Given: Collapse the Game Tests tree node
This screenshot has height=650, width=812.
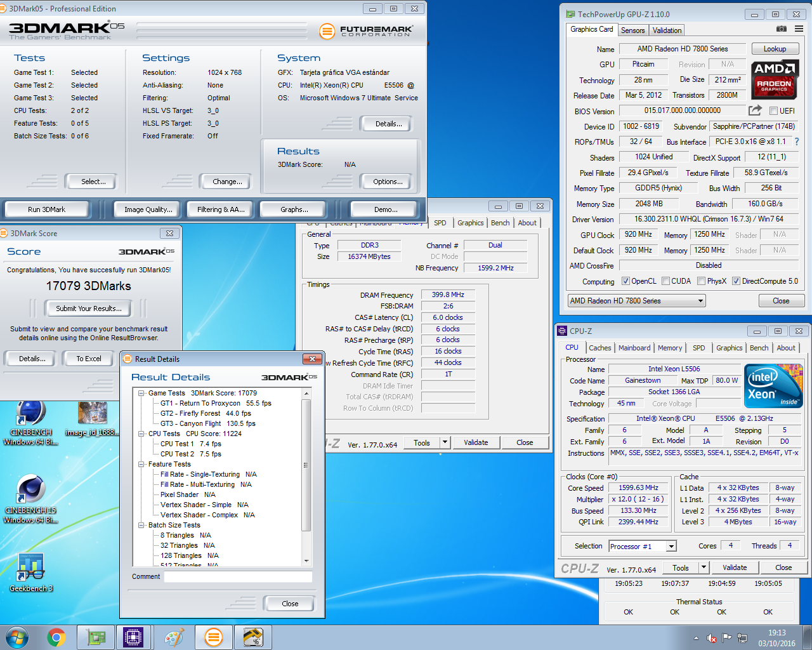Looking at the screenshot, I should click(x=141, y=393).
